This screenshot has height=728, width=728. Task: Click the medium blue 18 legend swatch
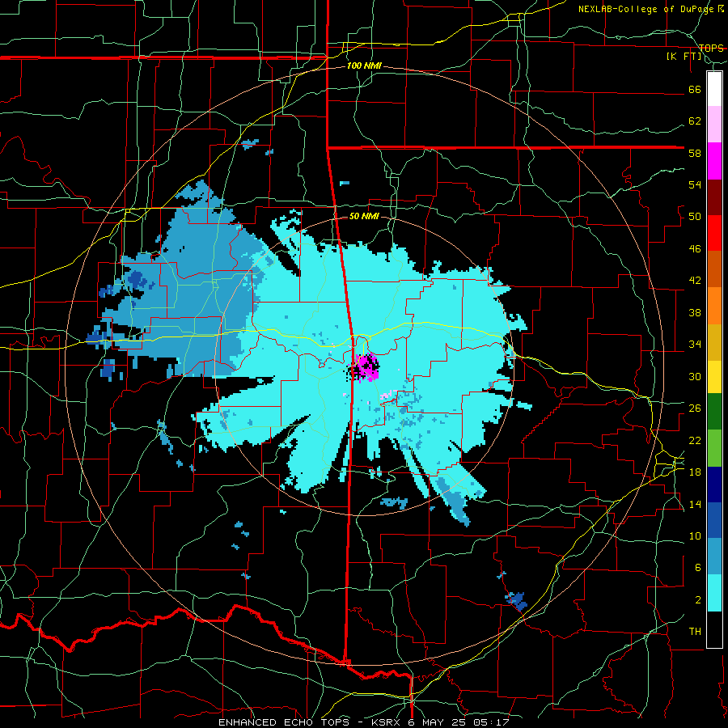pos(714,520)
